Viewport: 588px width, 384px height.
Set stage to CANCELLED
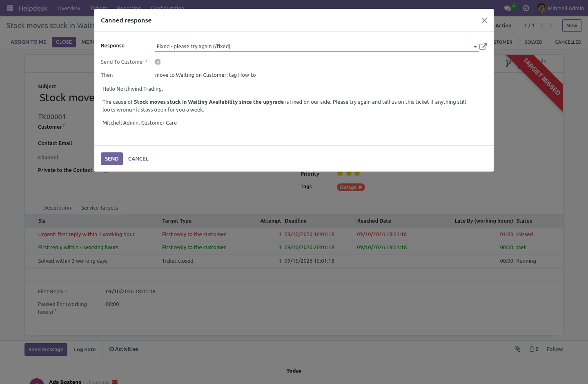568,42
